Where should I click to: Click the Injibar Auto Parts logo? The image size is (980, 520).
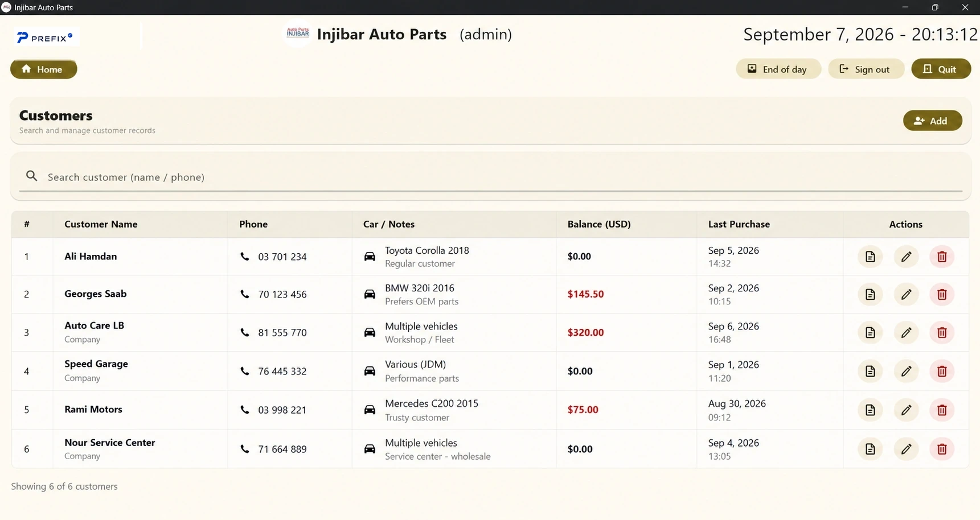tap(297, 34)
